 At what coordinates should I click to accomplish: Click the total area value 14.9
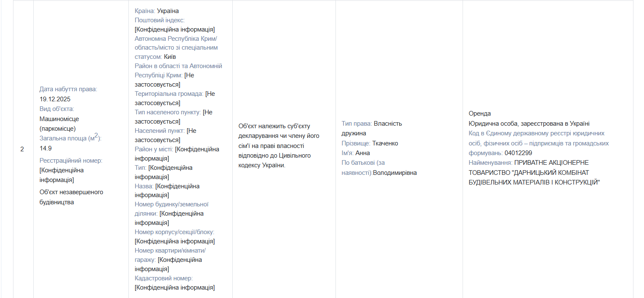click(46, 148)
